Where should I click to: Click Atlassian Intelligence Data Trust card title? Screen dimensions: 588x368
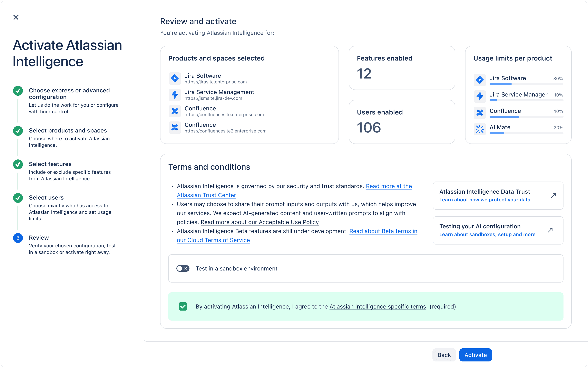(x=484, y=192)
